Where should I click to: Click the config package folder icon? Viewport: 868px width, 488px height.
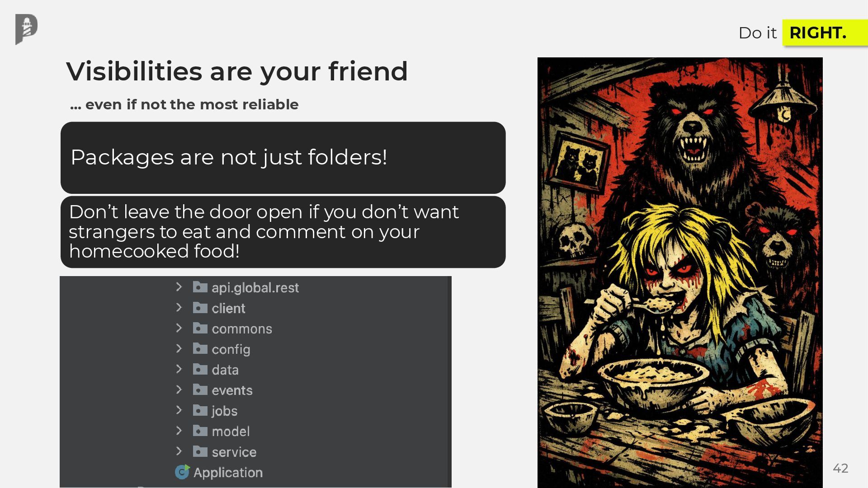tap(200, 349)
